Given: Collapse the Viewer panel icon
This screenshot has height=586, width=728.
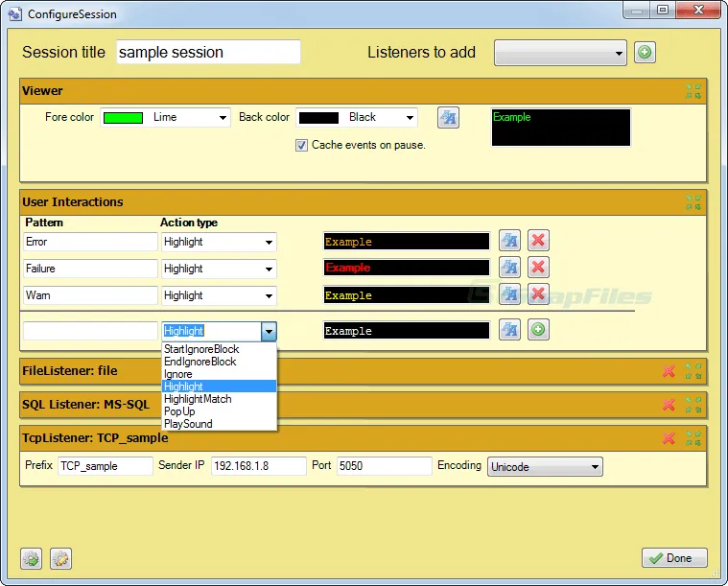Looking at the screenshot, I should [693, 91].
